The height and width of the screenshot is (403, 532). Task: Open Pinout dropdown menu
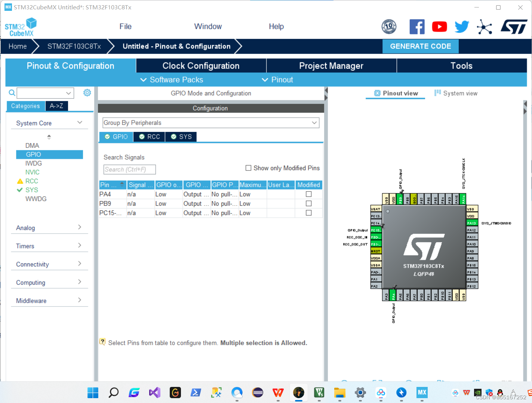[x=277, y=80]
